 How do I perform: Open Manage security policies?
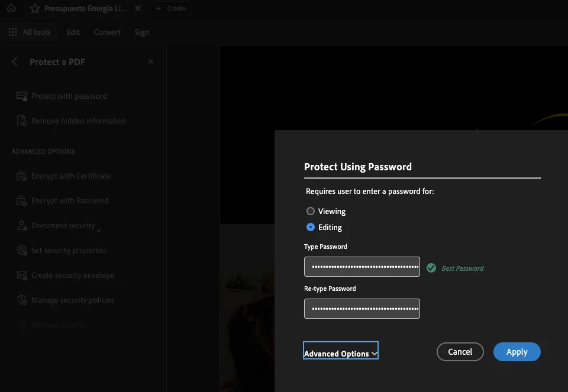point(73,300)
